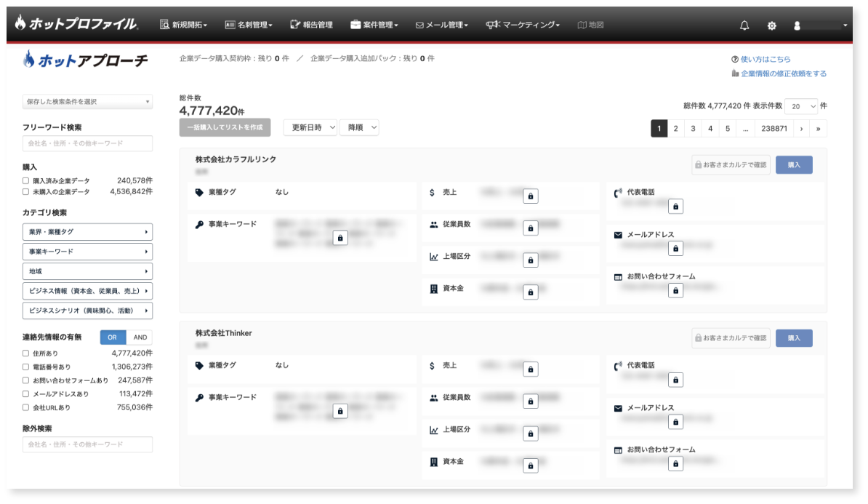868x504 pixels.
Task: Click the lock icon on 株式会社カラフルリンク 従業員数
Action: pyautogui.click(x=530, y=228)
